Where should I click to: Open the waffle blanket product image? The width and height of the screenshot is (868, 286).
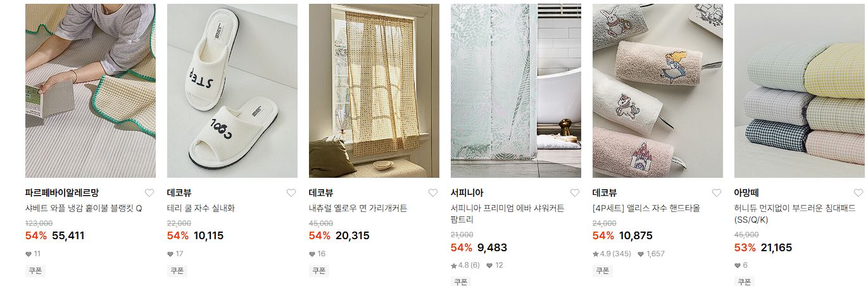tap(91, 90)
